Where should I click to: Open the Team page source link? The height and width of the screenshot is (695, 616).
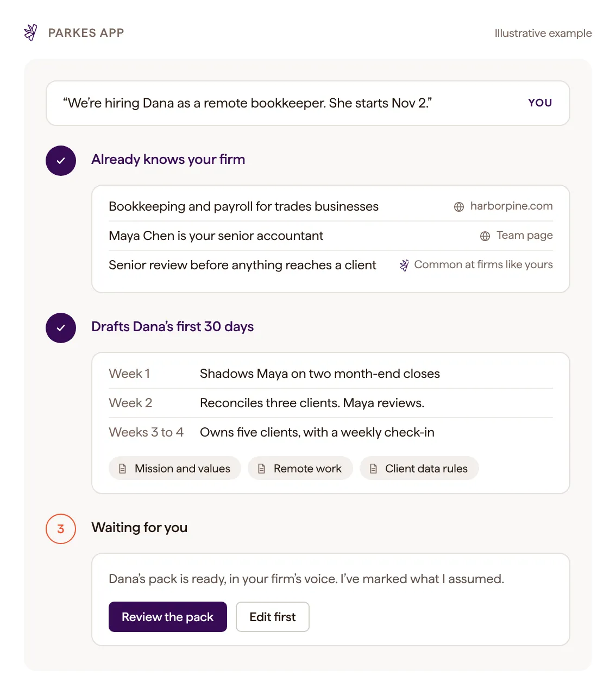[524, 235]
